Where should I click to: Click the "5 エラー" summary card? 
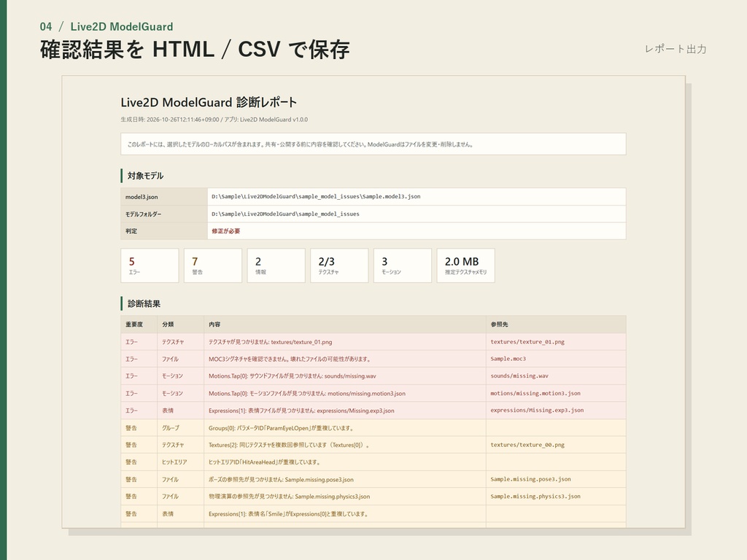pos(150,265)
